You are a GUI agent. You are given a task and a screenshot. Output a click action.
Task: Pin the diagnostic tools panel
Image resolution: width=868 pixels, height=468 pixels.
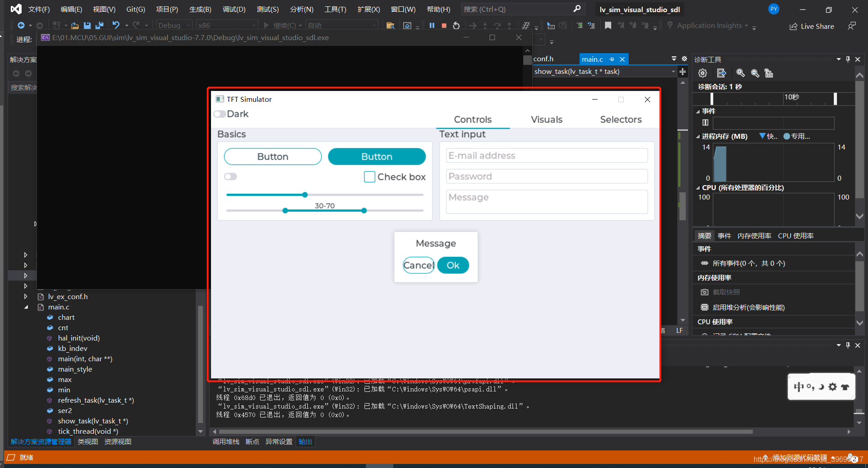tap(848, 59)
